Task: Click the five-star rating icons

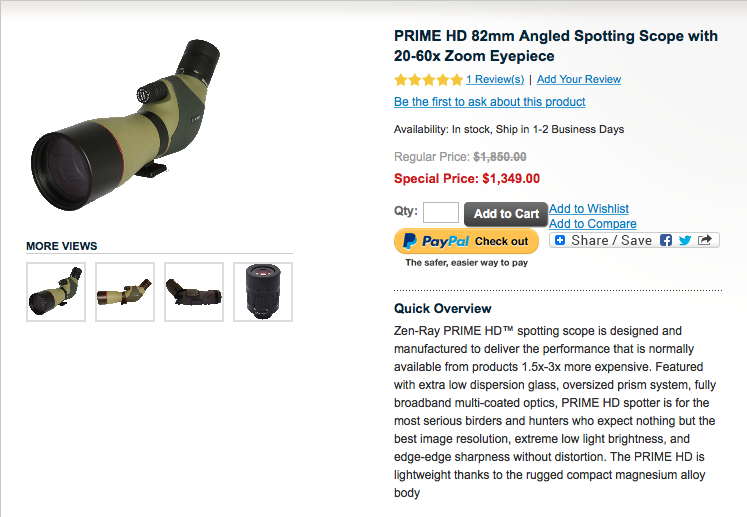Action: point(428,79)
